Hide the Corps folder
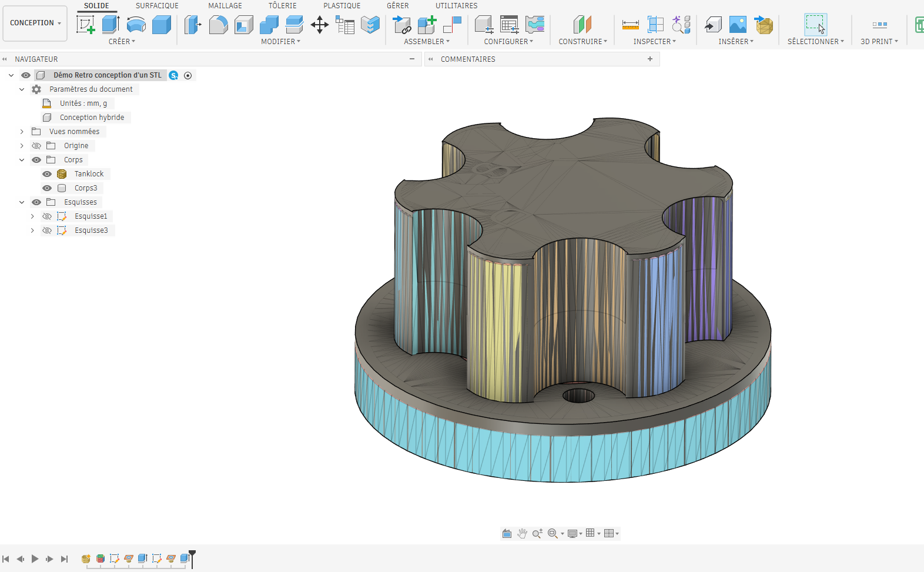The image size is (924, 572). tap(36, 160)
